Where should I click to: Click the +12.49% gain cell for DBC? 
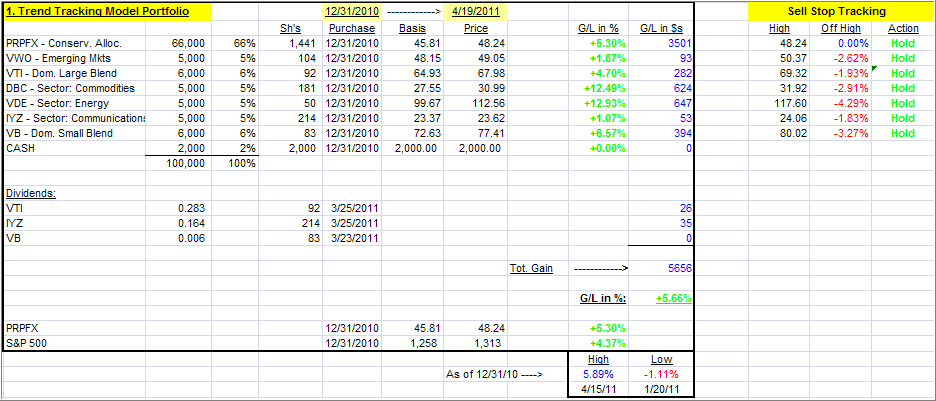click(x=599, y=88)
